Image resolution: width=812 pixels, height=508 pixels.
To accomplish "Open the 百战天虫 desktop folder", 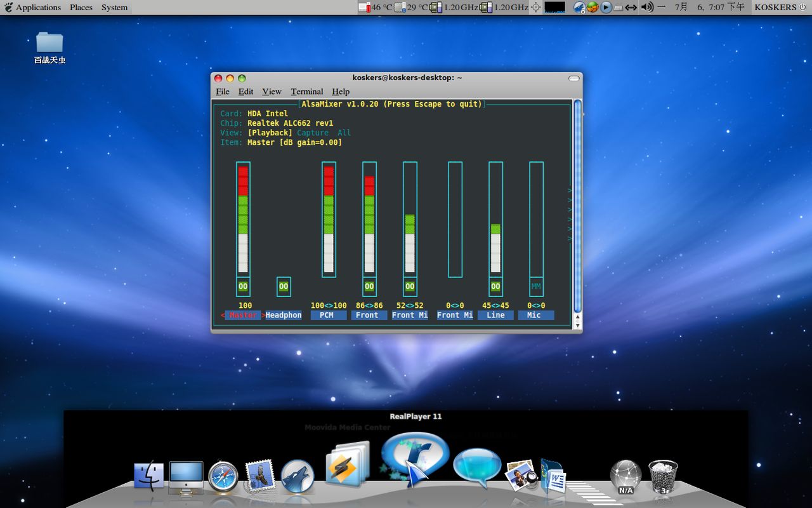I will [x=49, y=43].
